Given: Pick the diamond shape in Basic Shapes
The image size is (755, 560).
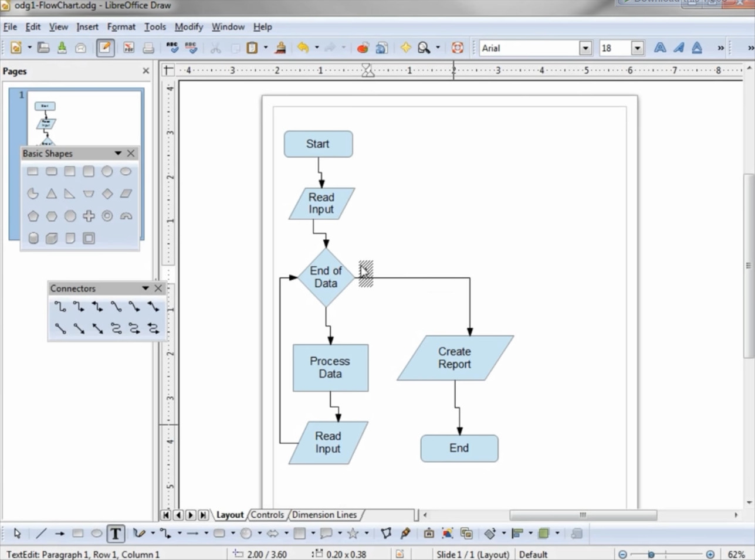Looking at the screenshot, I should 107,194.
